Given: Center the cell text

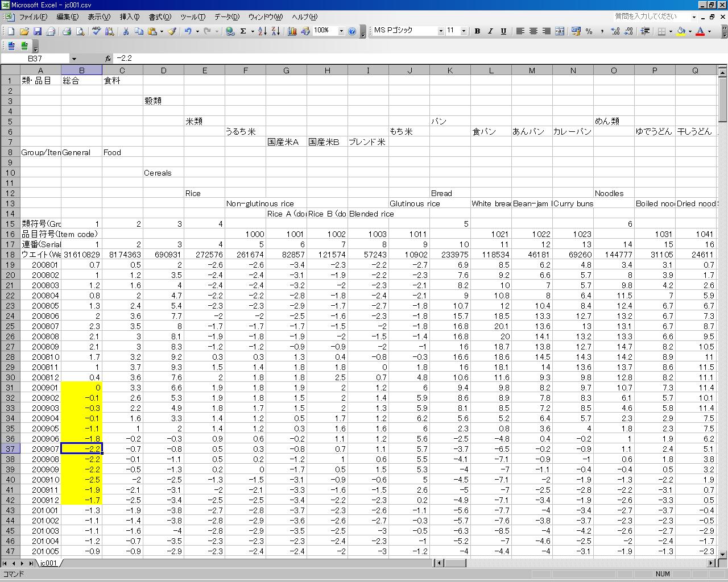Looking at the screenshot, I should (x=533, y=31).
